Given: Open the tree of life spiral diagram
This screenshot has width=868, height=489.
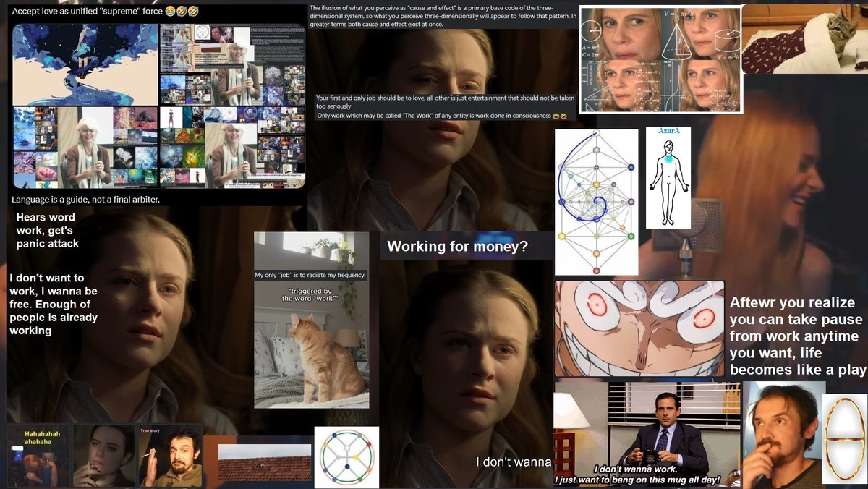Looking at the screenshot, I should (x=597, y=202).
